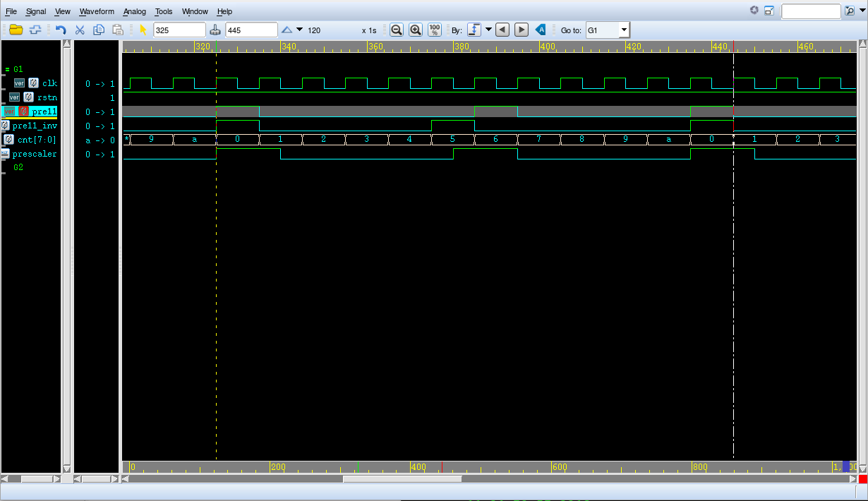Open the Signal menu
The image size is (868, 501).
36,11
